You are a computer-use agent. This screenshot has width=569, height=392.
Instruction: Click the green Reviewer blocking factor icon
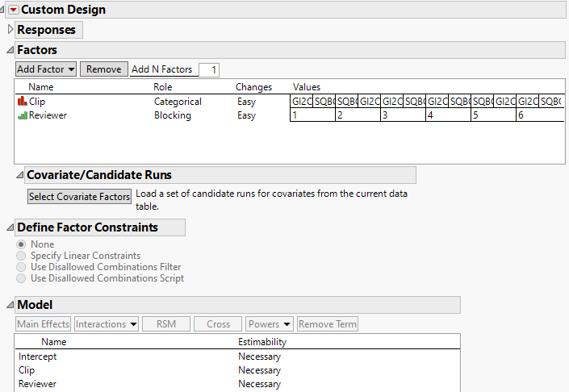22,115
